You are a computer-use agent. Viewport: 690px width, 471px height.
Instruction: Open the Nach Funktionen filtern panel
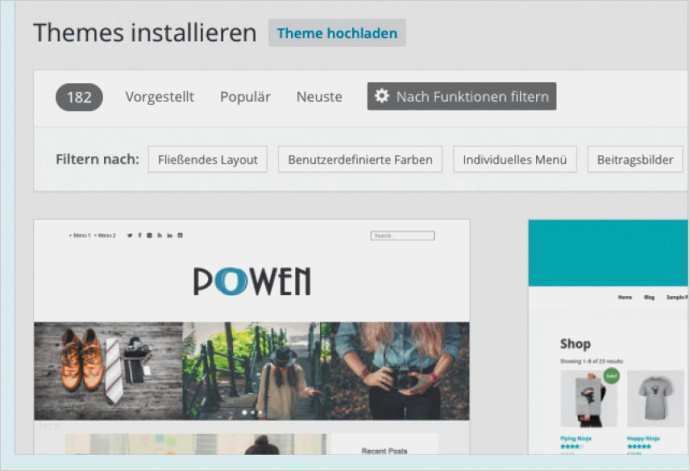pyautogui.click(x=461, y=97)
